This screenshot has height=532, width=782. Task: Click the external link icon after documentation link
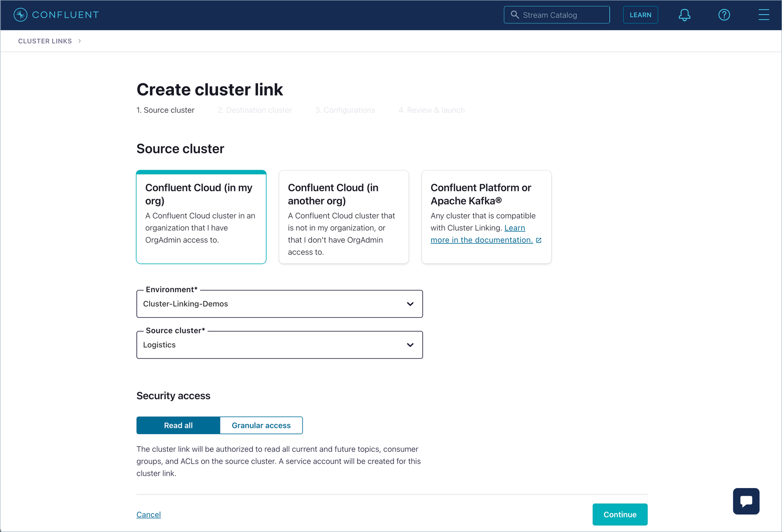[x=538, y=240]
